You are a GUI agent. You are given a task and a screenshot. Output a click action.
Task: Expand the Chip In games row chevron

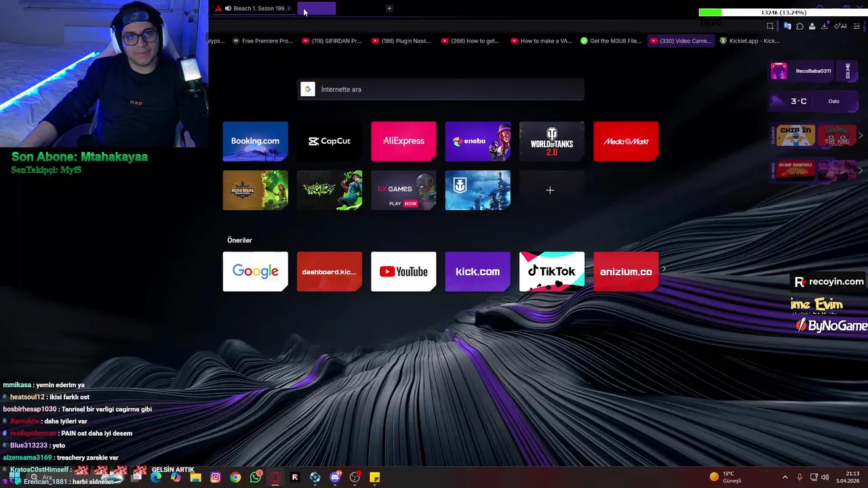pyautogui.click(x=861, y=136)
